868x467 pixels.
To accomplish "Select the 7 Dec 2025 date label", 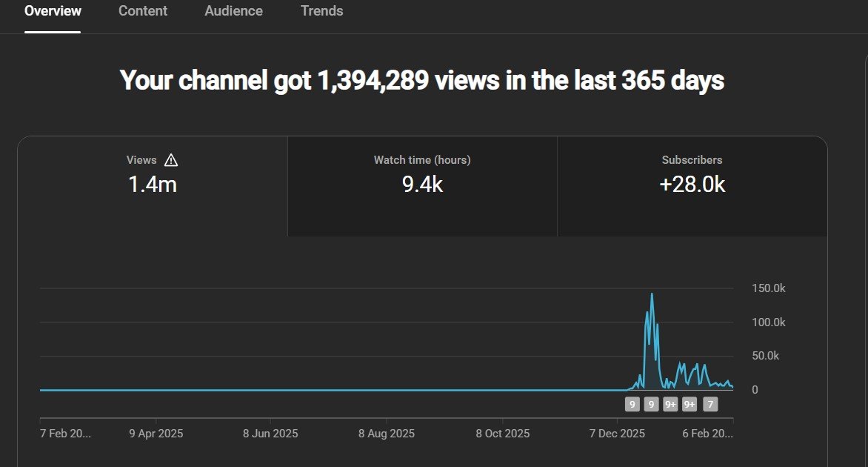I will (616, 434).
